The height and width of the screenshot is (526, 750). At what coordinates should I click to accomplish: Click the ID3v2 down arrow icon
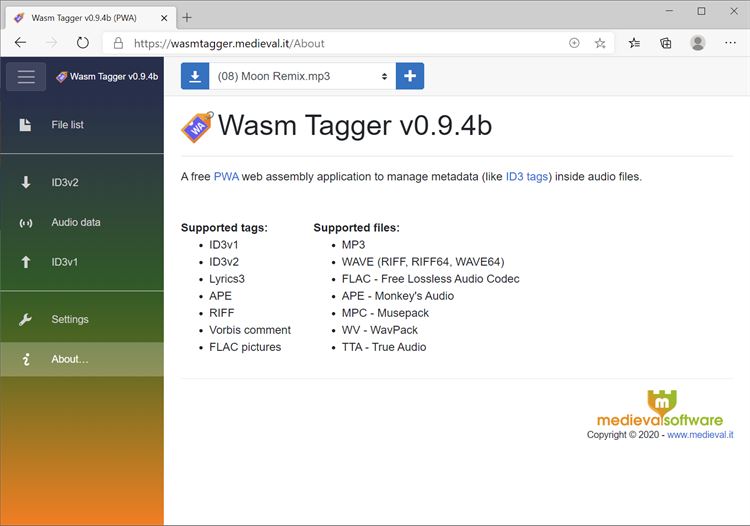pyautogui.click(x=26, y=182)
